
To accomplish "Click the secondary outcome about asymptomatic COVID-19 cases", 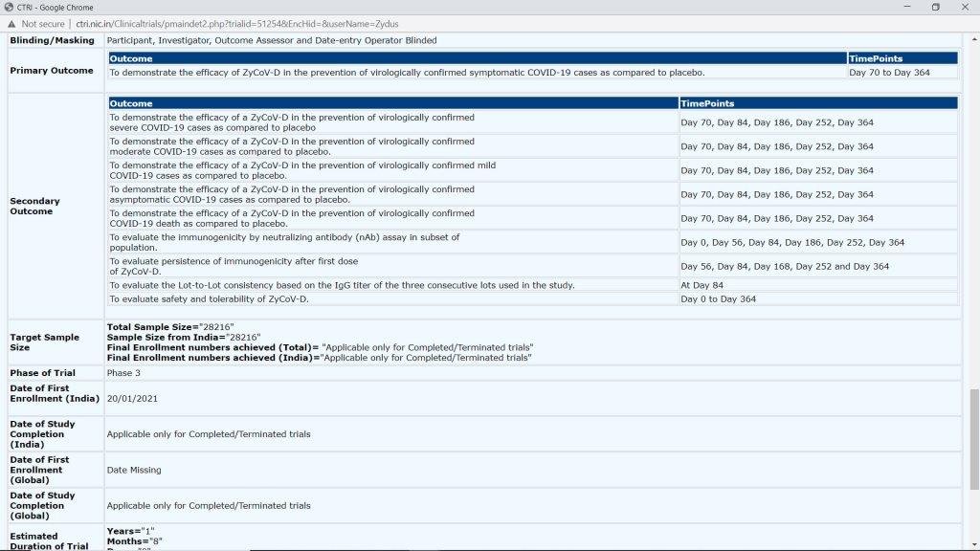I will (292, 194).
